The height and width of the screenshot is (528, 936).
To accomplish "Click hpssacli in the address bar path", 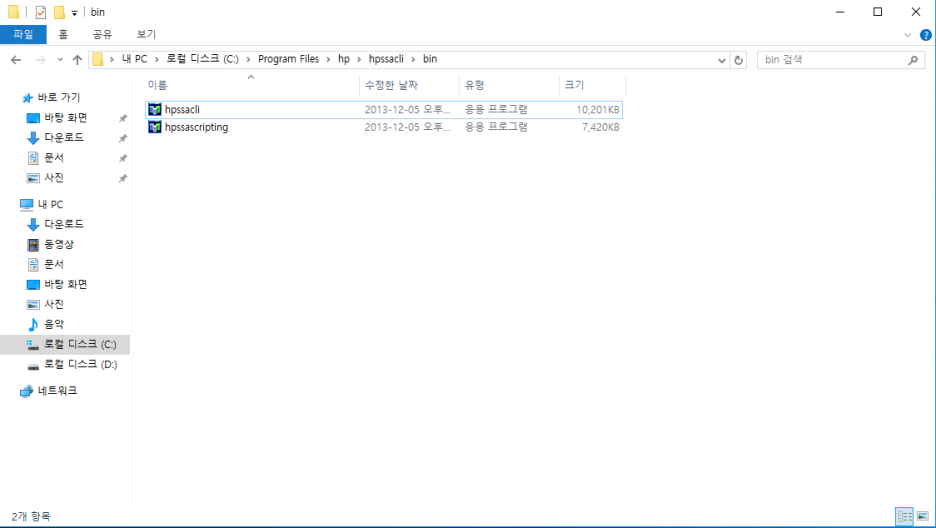I will click(x=386, y=59).
